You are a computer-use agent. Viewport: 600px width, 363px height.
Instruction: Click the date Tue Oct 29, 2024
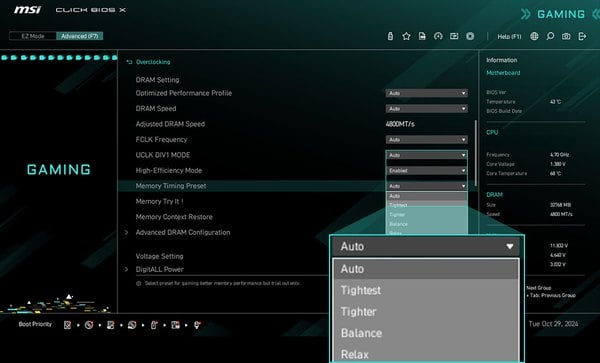tap(553, 324)
